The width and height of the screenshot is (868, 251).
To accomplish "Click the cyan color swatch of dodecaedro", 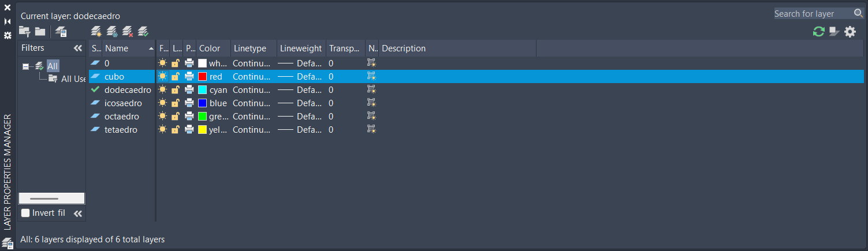I will (202, 90).
